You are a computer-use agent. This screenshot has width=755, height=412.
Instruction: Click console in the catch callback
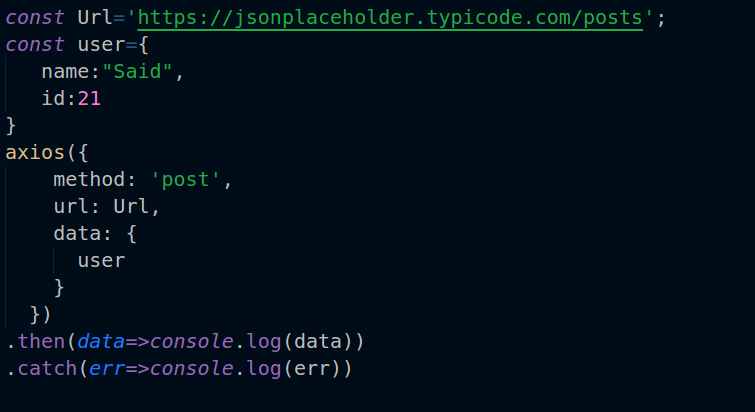(185, 369)
